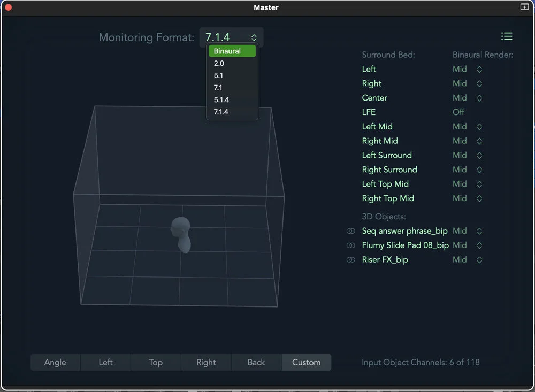Click the LFE bed channel label
The image size is (535, 392).
[369, 112]
